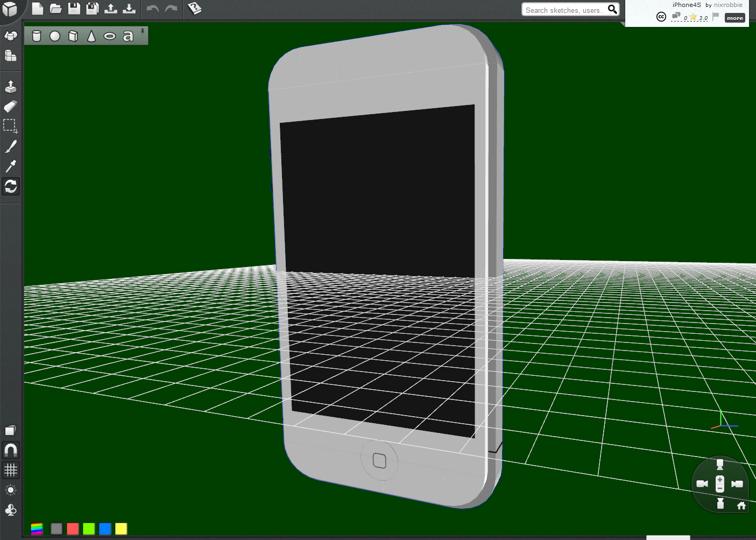Toggle the magnet snap option
756x540 pixels.
[x=11, y=450]
